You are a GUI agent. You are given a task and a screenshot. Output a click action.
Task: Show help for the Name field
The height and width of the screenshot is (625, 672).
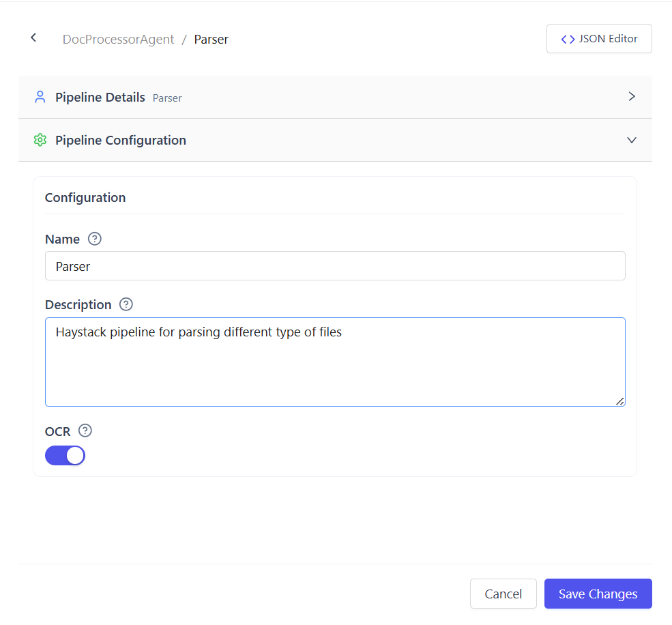click(95, 239)
